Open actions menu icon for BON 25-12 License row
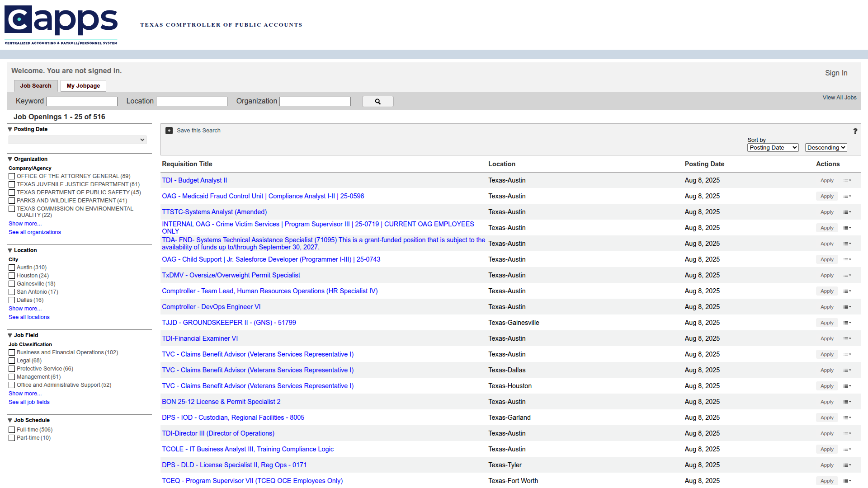This screenshot has width=868, height=488. pos(847,402)
